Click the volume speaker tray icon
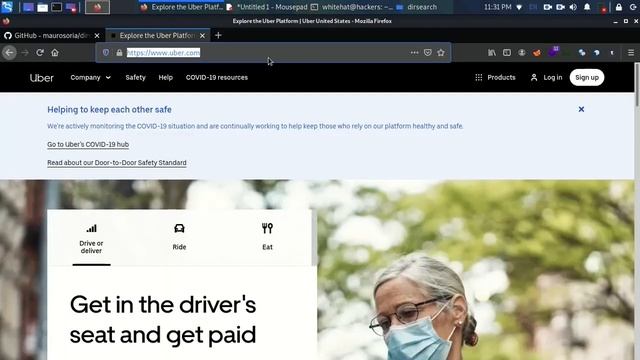640x360 pixels. pyautogui.click(x=573, y=7)
